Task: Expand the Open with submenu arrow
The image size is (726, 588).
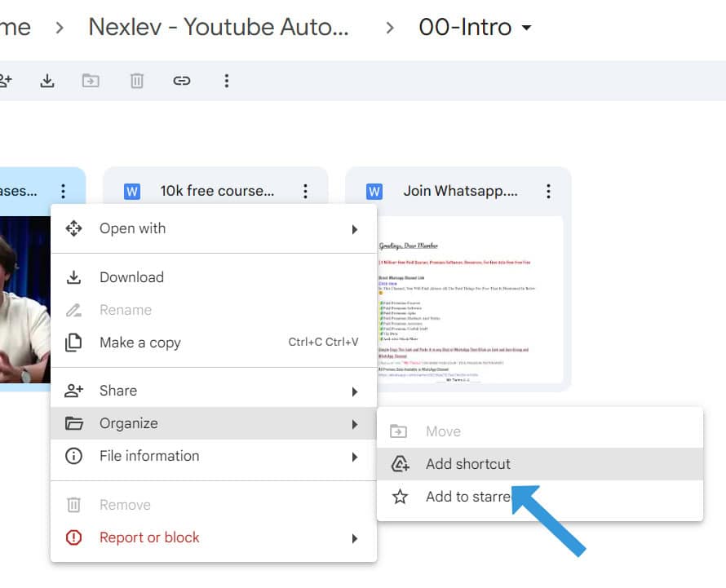Action: 355,229
